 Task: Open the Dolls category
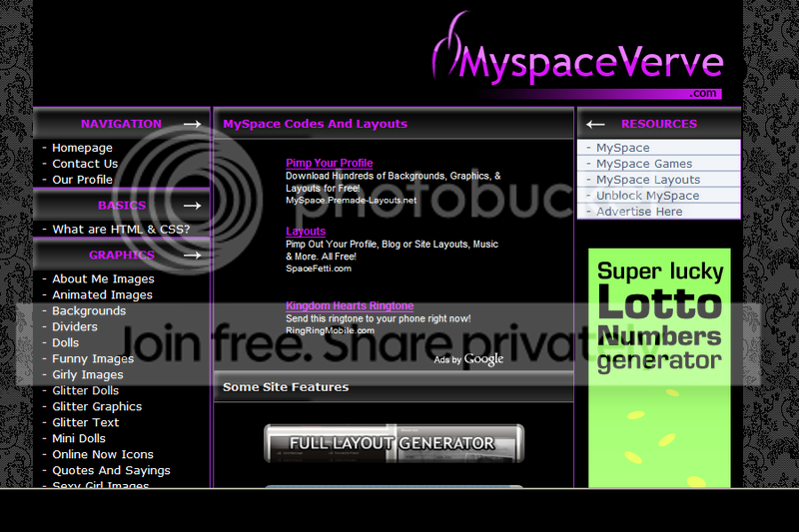point(65,342)
